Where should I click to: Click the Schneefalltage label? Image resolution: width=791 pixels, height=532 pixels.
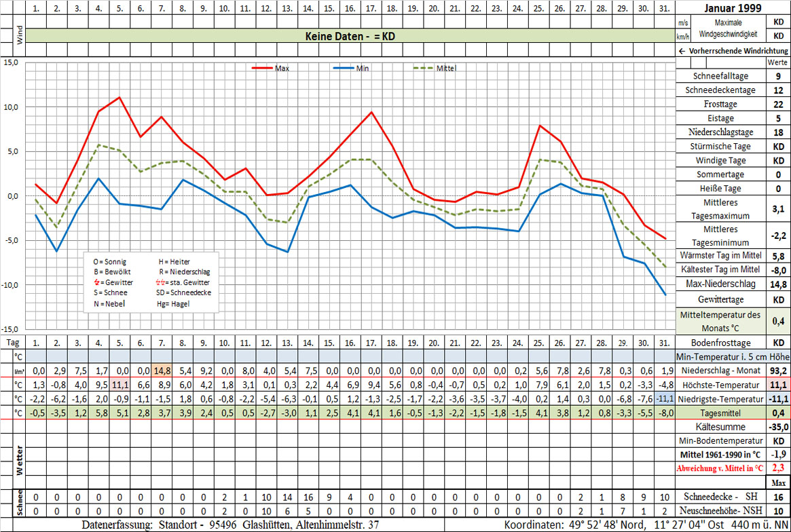click(720, 76)
